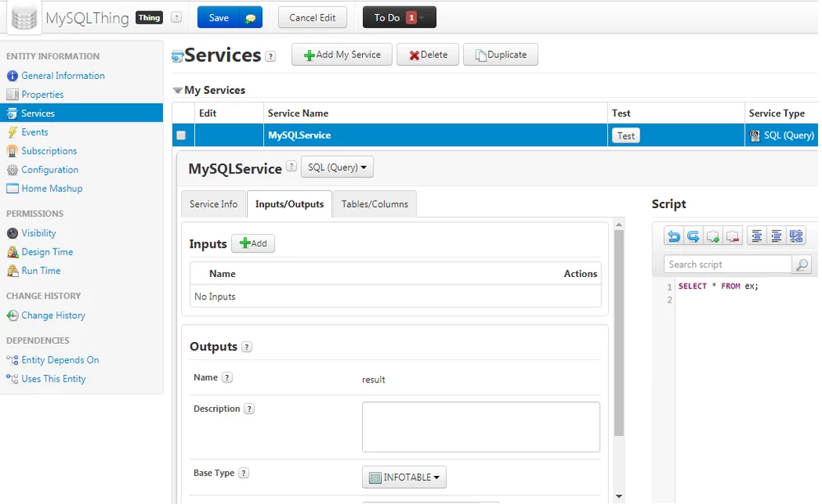The image size is (822, 504).
Task: Open Subscriptions in the sidebar
Action: [x=49, y=151]
